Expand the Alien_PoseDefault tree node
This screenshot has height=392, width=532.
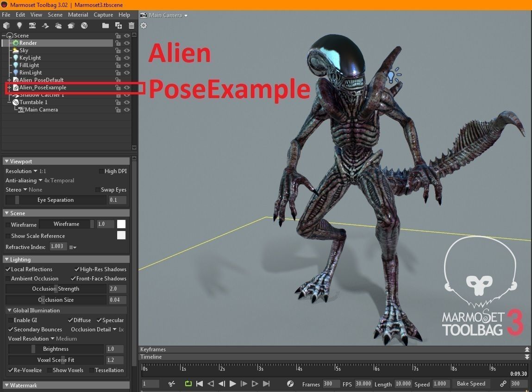tap(9, 80)
